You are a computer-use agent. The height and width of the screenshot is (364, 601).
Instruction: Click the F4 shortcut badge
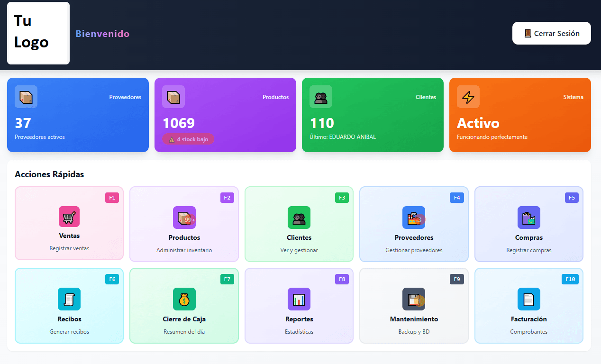pyautogui.click(x=457, y=198)
